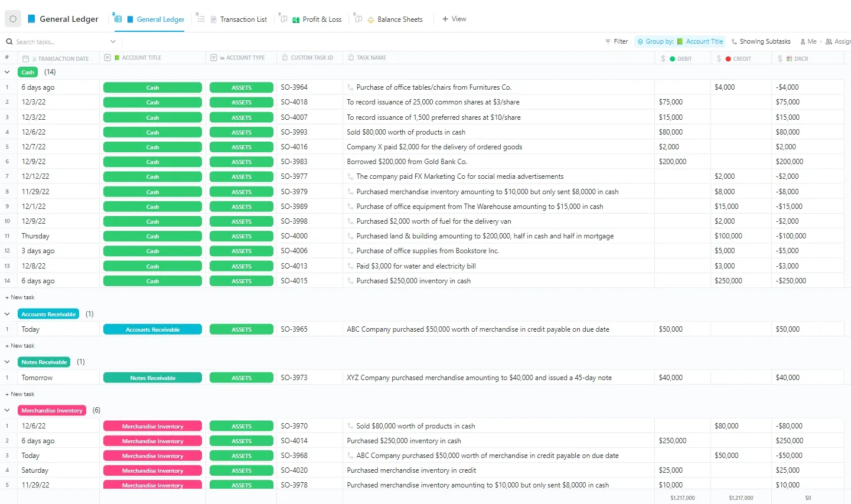Collapse the Notes Receivable group
The width and height of the screenshot is (851, 504).
pos(7,362)
